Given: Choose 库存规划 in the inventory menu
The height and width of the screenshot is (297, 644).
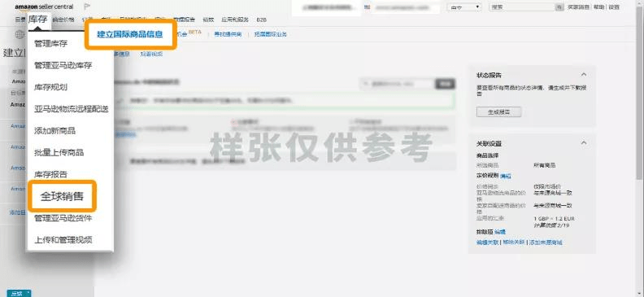Looking at the screenshot, I should tap(50, 87).
